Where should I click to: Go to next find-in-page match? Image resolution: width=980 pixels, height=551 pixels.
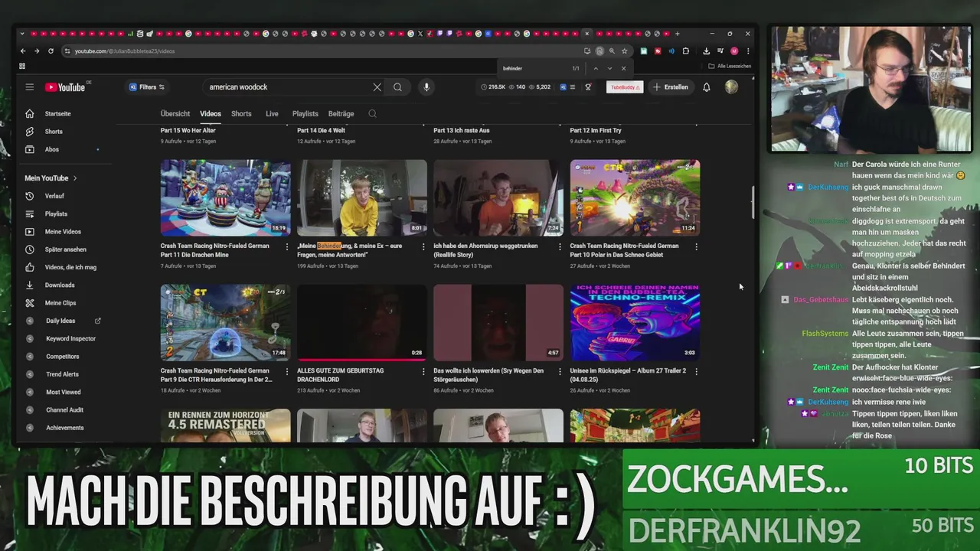point(609,68)
